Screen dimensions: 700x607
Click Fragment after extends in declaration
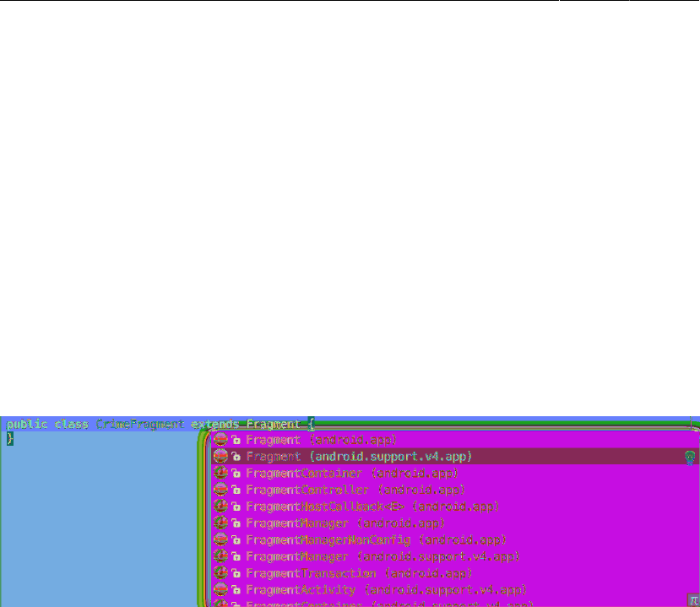pos(274,424)
